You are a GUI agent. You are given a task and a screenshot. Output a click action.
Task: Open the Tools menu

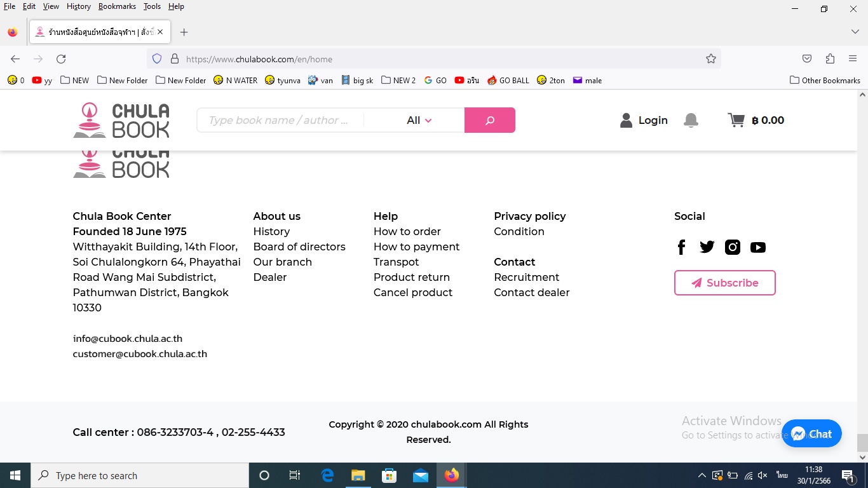(x=152, y=6)
